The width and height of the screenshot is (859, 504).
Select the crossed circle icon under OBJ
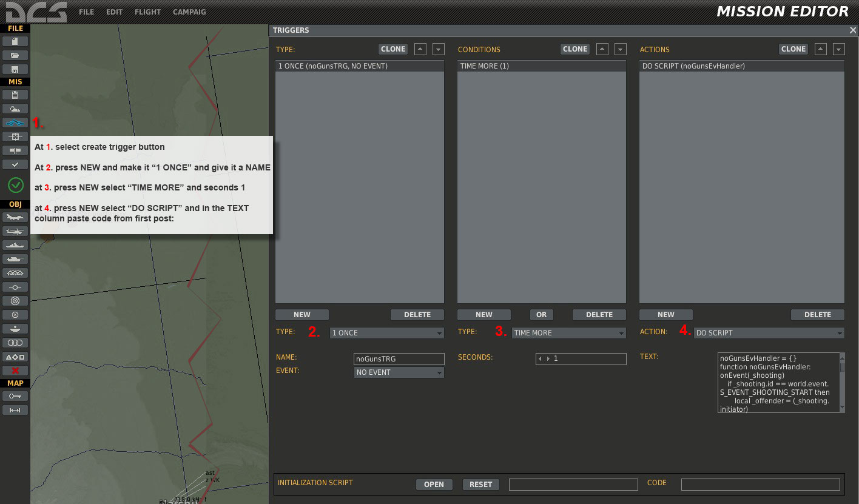[x=15, y=315]
